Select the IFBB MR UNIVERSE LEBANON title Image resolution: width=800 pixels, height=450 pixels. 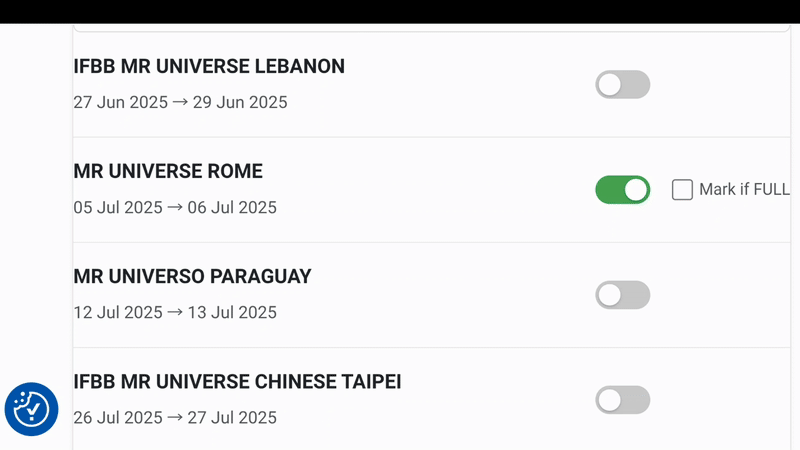point(209,67)
